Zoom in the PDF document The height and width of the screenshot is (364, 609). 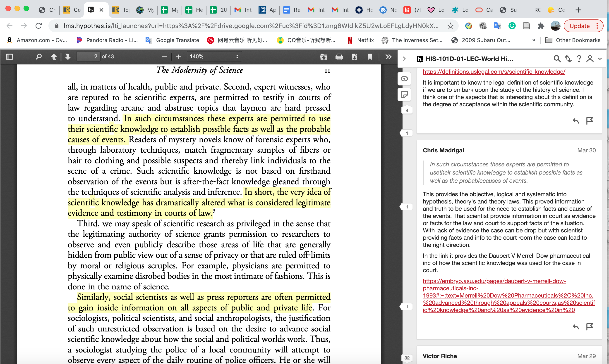coord(179,57)
